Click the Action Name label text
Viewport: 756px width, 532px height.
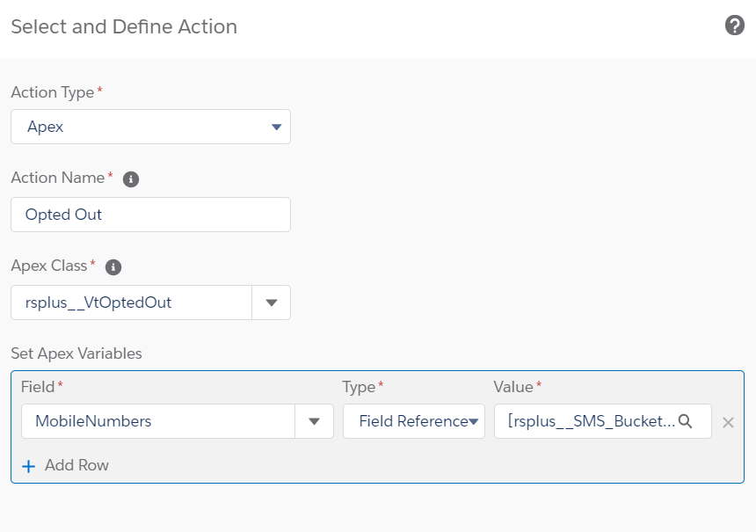coord(57,178)
